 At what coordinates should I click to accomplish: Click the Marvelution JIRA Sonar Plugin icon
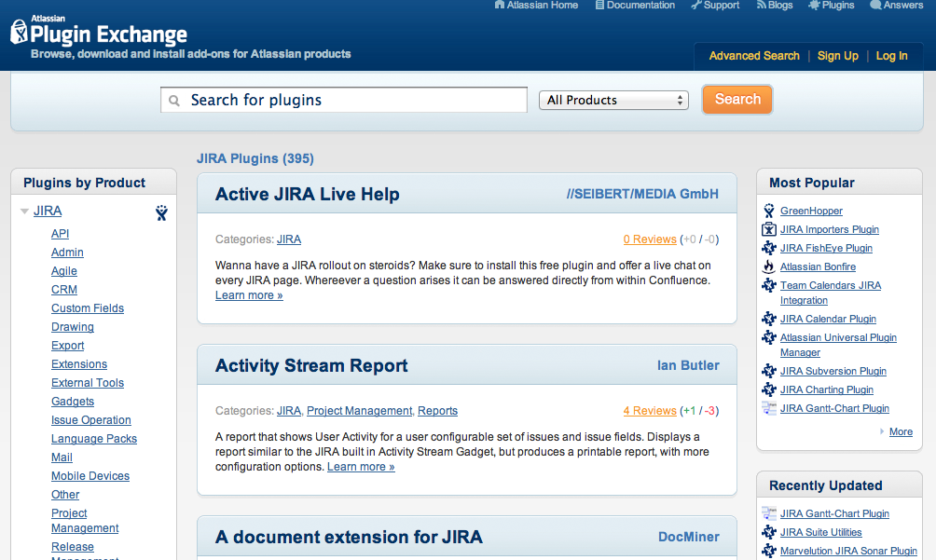(x=769, y=551)
